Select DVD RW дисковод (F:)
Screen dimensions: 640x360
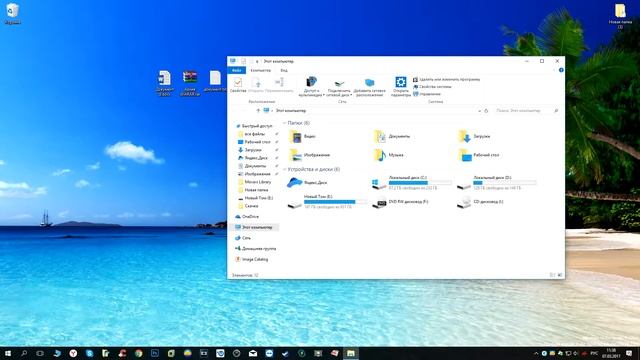401,202
